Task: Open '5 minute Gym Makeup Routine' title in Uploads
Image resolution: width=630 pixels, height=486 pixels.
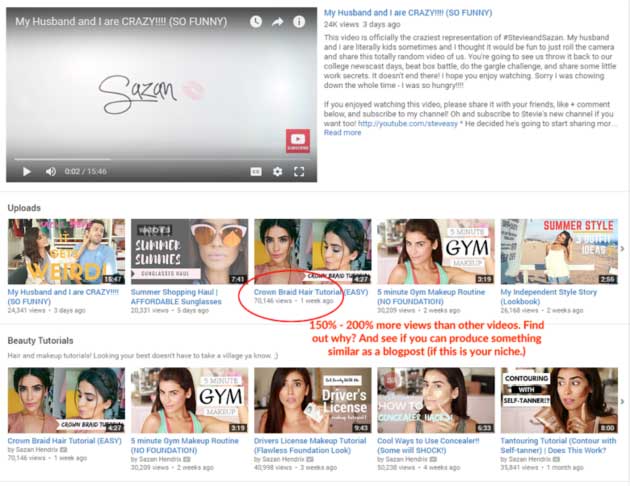Action: tap(431, 296)
